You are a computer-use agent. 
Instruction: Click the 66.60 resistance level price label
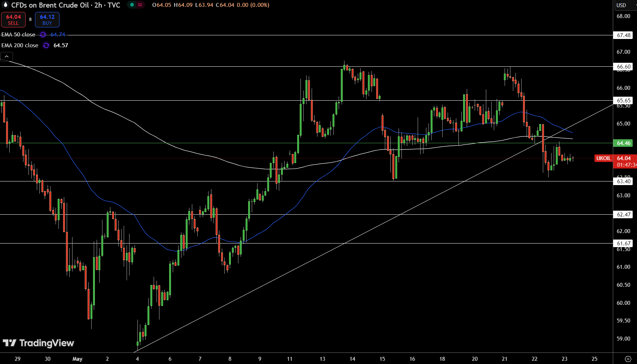623,67
